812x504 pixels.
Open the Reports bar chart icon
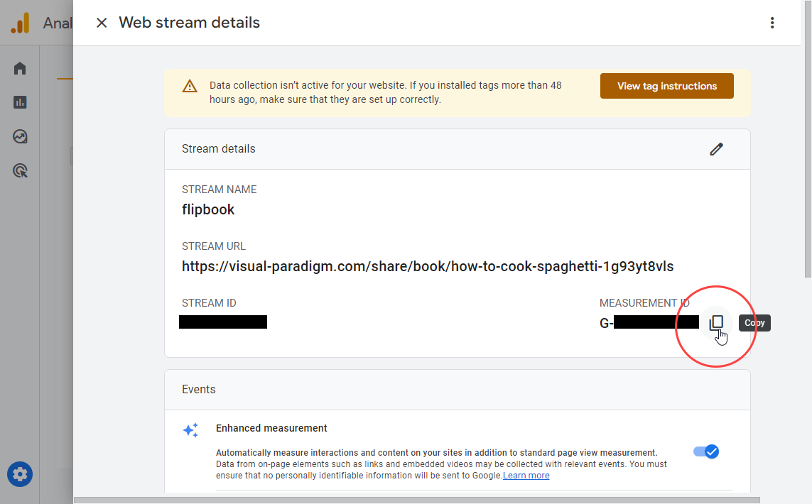point(20,102)
